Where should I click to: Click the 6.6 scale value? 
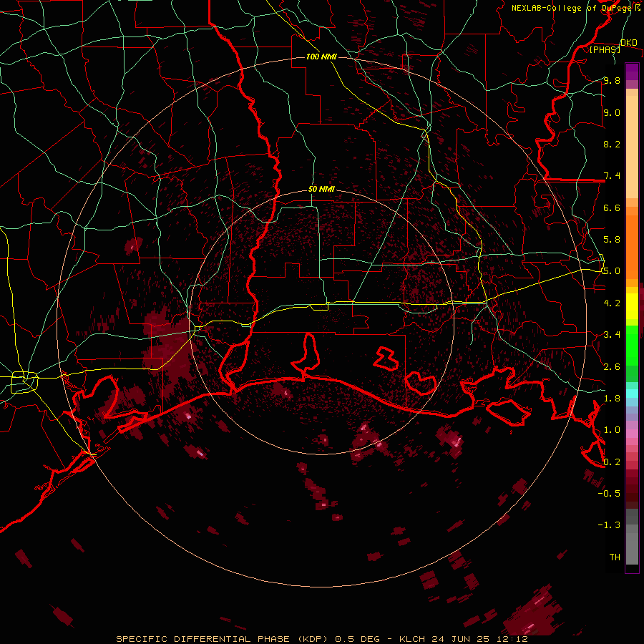pyautogui.click(x=612, y=208)
